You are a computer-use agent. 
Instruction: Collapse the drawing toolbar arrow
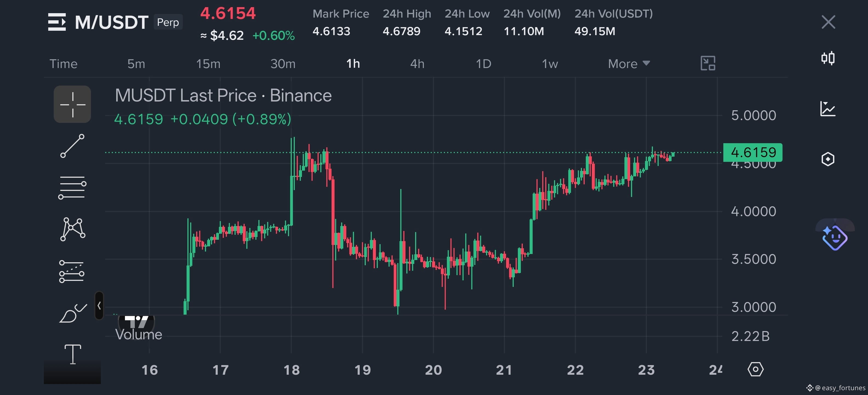click(x=99, y=306)
